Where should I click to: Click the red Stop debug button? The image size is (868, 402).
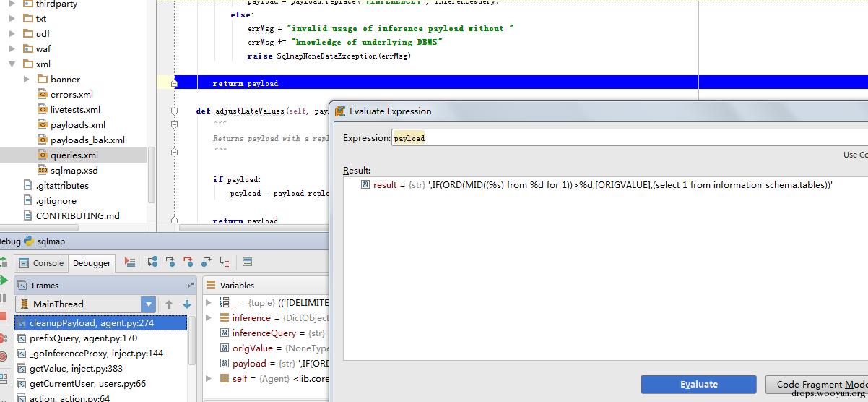click(x=3, y=316)
